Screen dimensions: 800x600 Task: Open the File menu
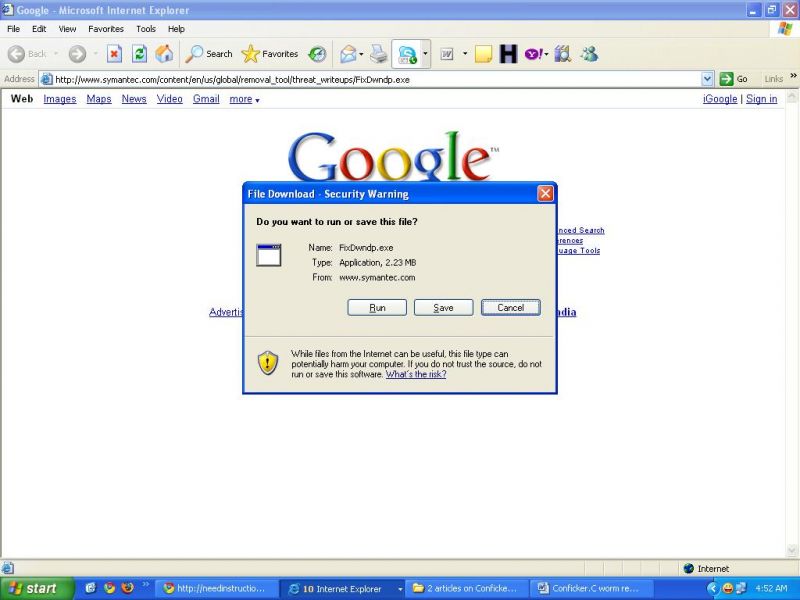coord(13,29)
